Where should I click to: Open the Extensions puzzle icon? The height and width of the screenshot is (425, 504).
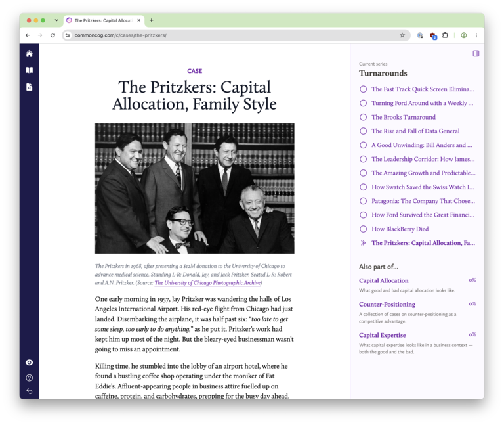pos(445,35)
